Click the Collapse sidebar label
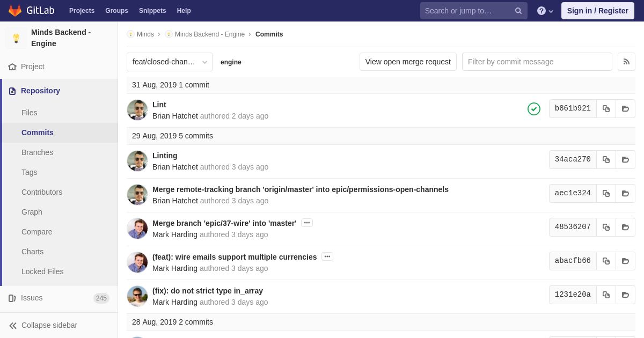The width and height of the screenshot is (644, 338). point(49,325)
